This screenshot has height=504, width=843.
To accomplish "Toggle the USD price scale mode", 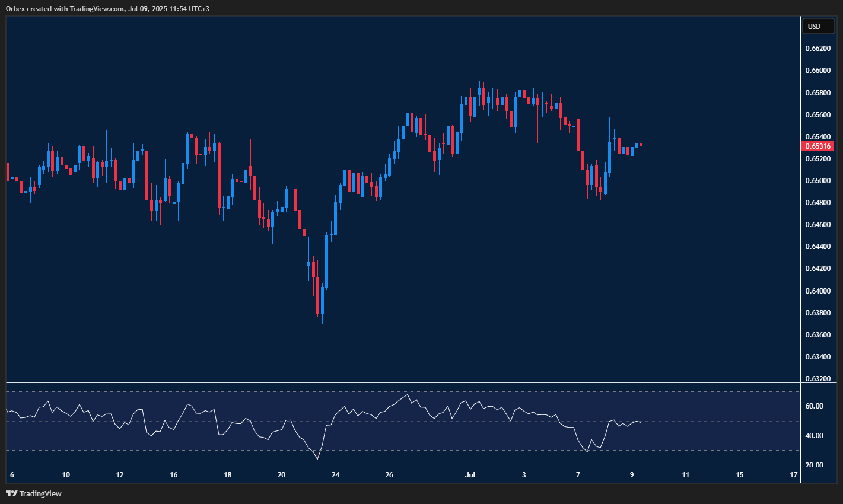I will pyautogui.click(x=819, y=26).
